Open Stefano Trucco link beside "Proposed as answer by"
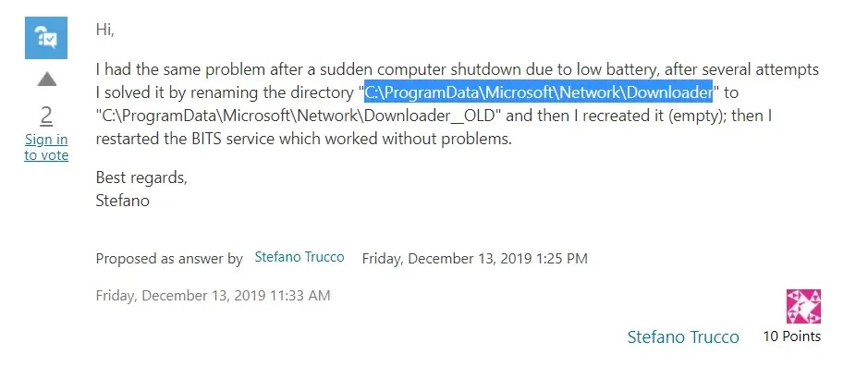The width and height of the screenshot is (868, 367). [300, 257]
